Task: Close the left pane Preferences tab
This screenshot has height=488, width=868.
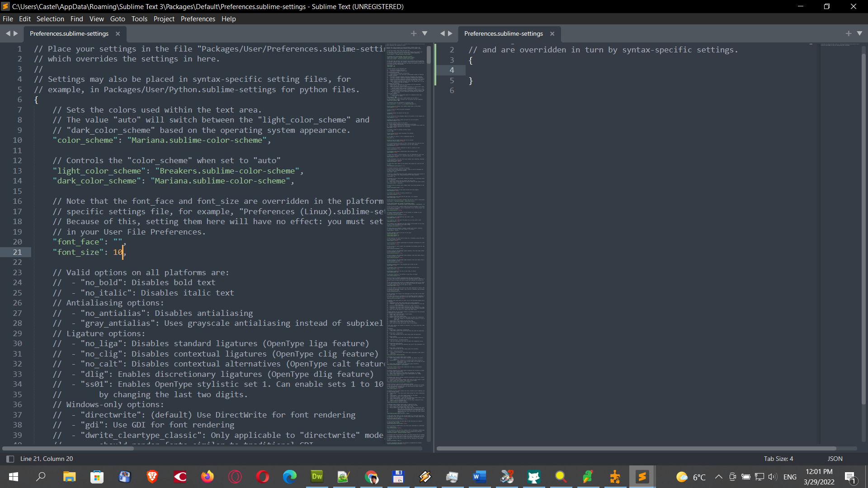Action: (x=118, y=33)
